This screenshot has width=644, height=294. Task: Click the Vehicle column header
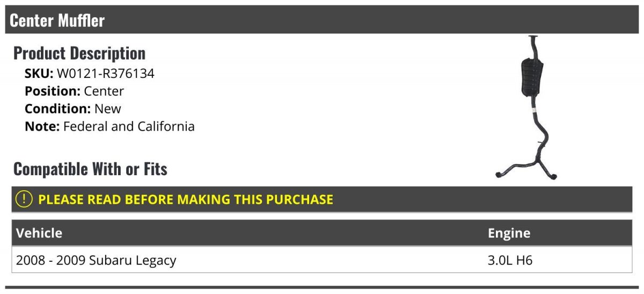39,233
